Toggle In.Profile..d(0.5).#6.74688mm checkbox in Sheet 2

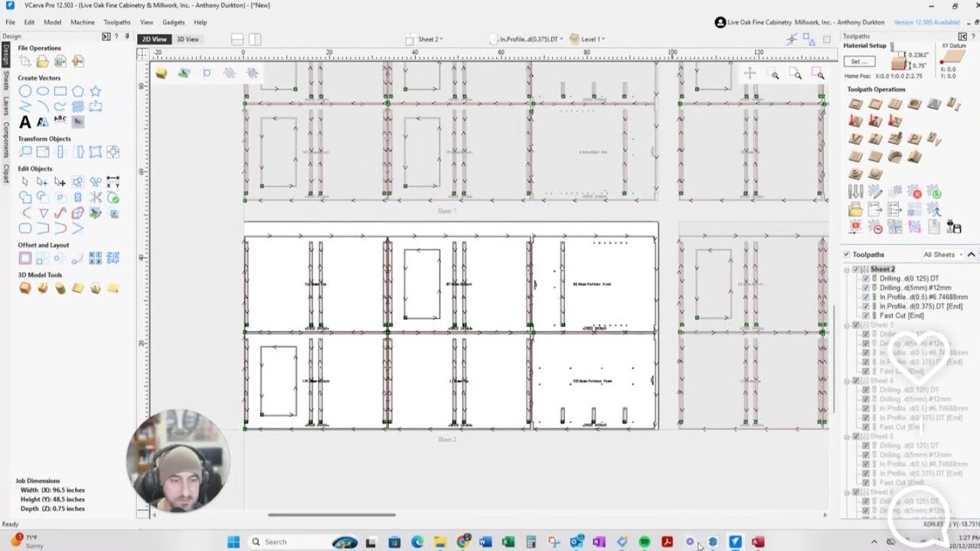click(866, 297)
